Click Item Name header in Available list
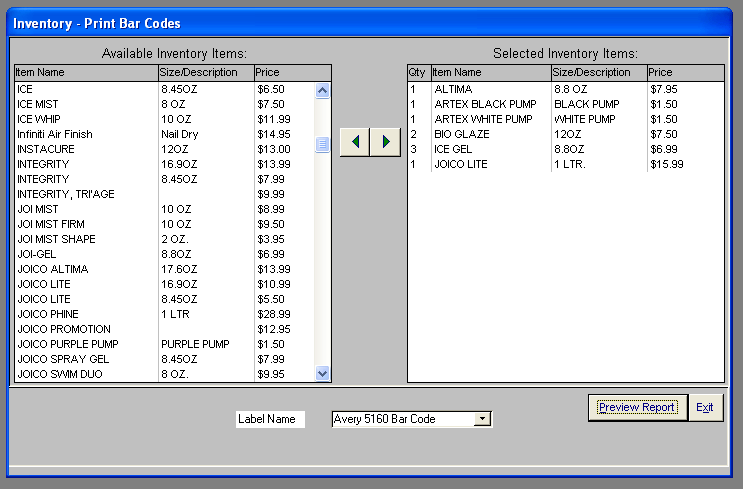The width and height of the screenshot is (743, 489). pyautogui.click(x=86, y=72)
